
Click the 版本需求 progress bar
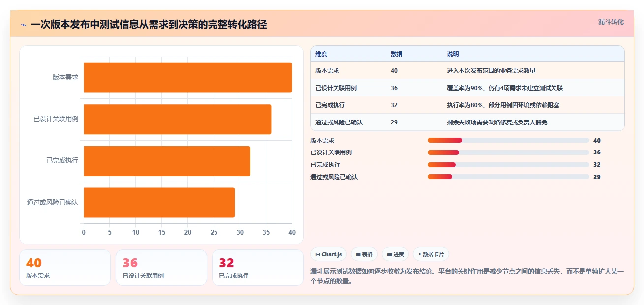(x=508, y=140)
